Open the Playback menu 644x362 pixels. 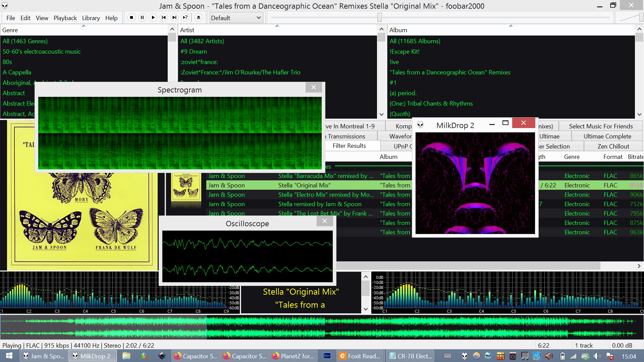click(x=65, y=18)
